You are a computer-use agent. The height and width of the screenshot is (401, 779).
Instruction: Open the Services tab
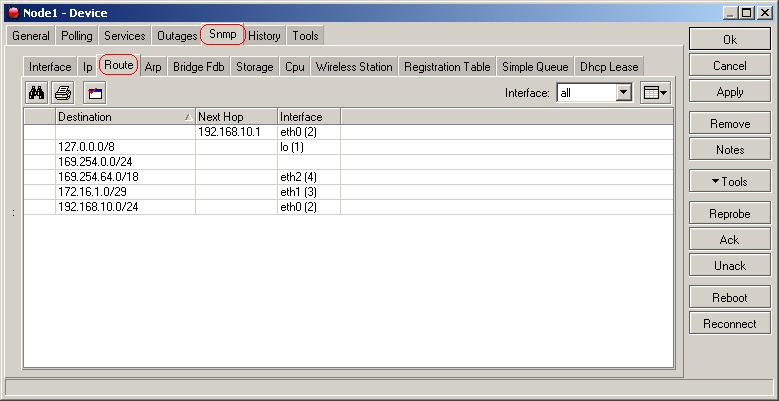tap(125, 36)
